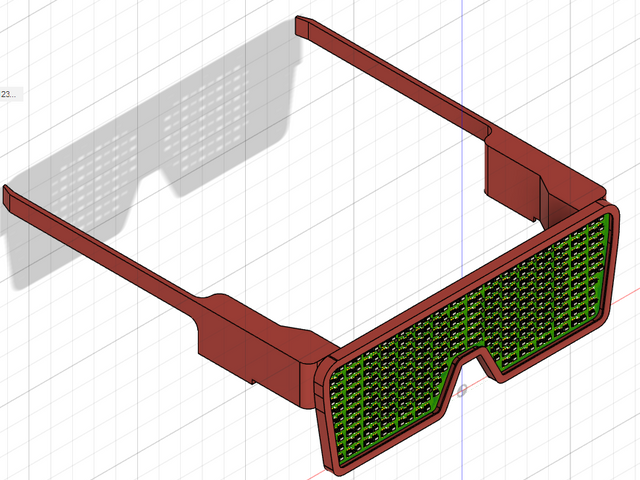Viewport: 640px width, 480px height.
Task: Click the truncated "23..." label at left edge
Action: 8,94
